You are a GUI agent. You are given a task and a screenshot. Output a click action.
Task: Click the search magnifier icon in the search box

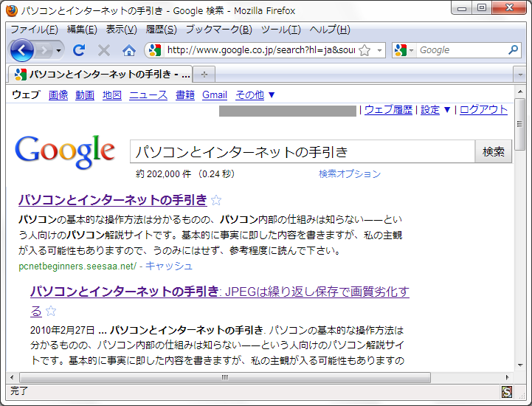514,50
